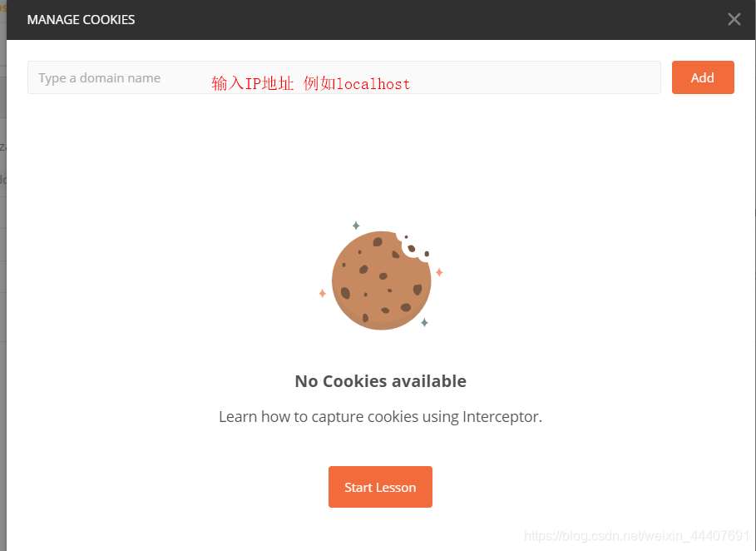Click the red '例如localhost' example text
The image size is (756, 551).
click(x=357, y=83)
